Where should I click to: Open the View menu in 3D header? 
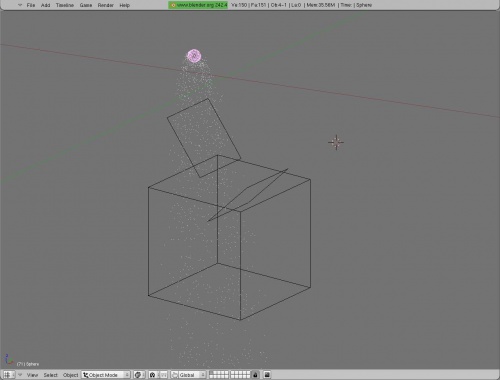[x=32, y=375]
